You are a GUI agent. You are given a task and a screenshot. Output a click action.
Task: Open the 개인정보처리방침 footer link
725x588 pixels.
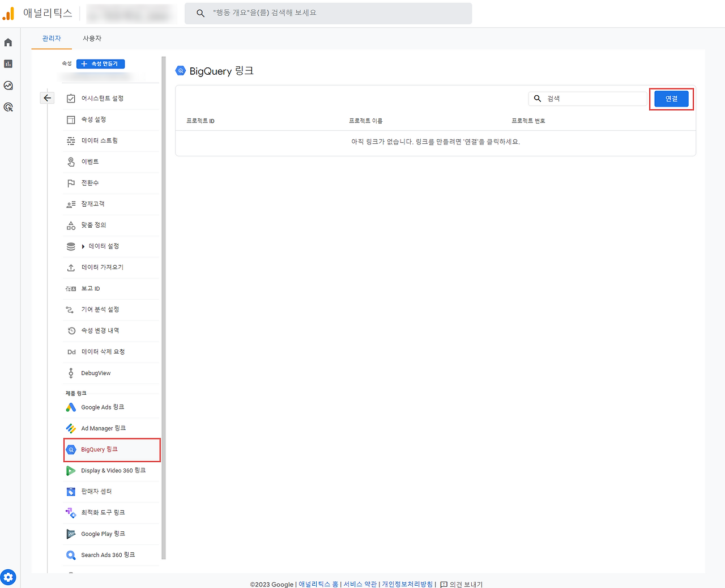407,584
